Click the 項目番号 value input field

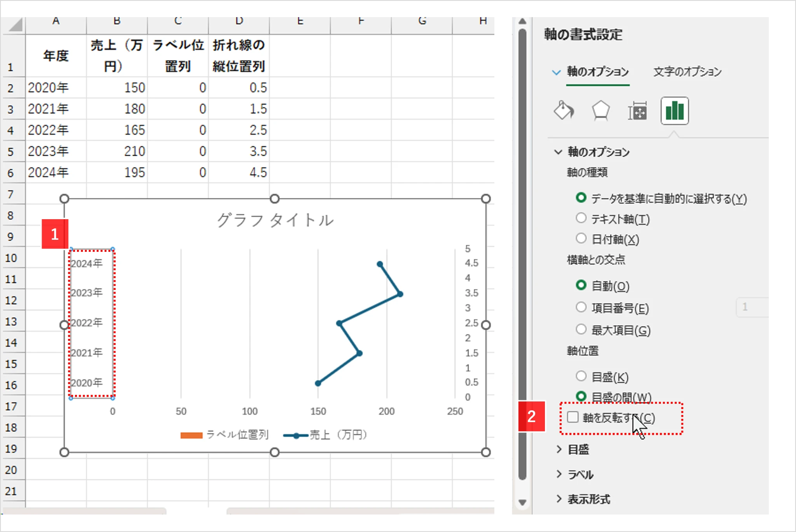pos(752,307)
